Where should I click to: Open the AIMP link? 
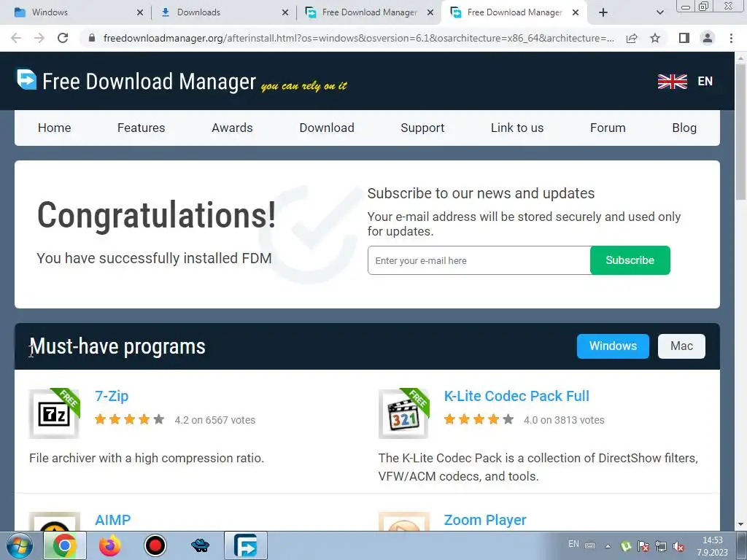(112, 520)
